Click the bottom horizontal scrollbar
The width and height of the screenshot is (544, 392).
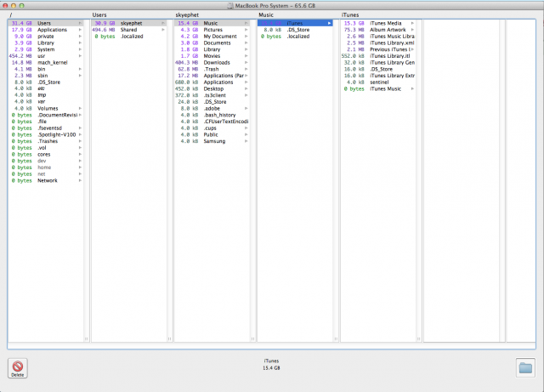(272, 346)
